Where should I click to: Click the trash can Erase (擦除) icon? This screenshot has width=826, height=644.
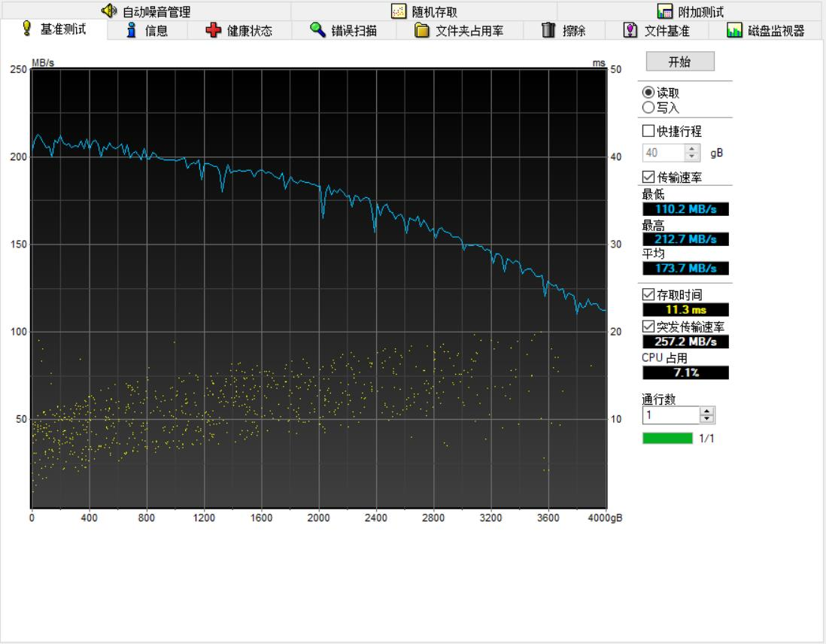(x=548, y=30)
